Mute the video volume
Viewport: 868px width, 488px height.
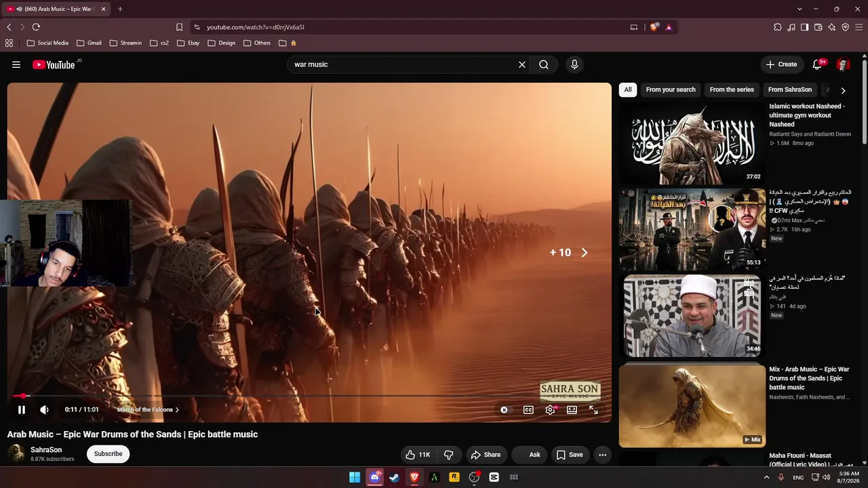point(44,409)
